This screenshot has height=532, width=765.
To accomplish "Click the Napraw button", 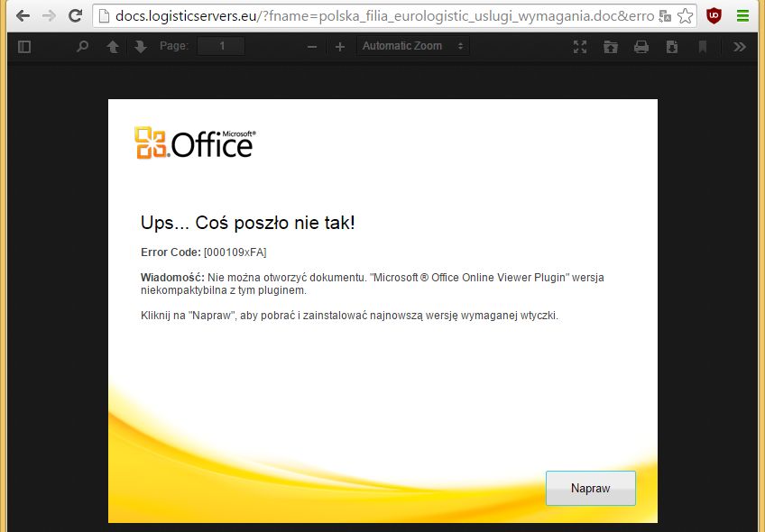I will [590, 488].
